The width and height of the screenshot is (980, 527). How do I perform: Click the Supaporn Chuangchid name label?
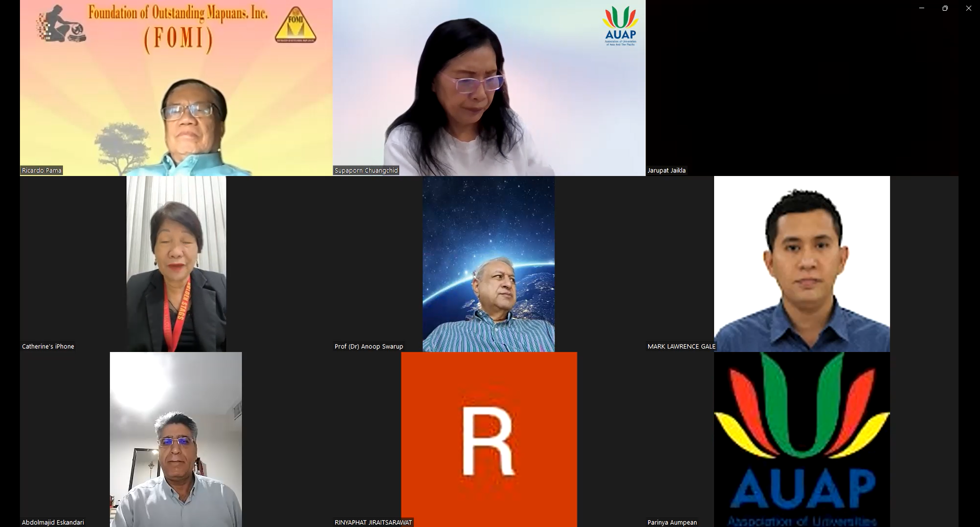click(x=366, y=170)
